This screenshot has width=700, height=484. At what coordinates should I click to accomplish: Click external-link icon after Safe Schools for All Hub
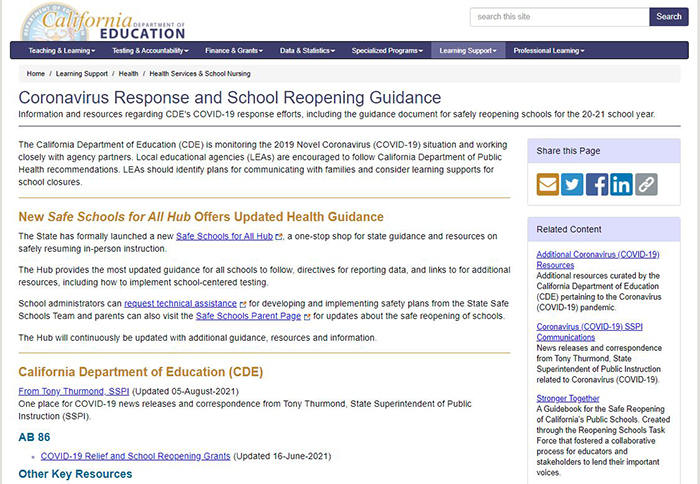click(x=279, y=237)
